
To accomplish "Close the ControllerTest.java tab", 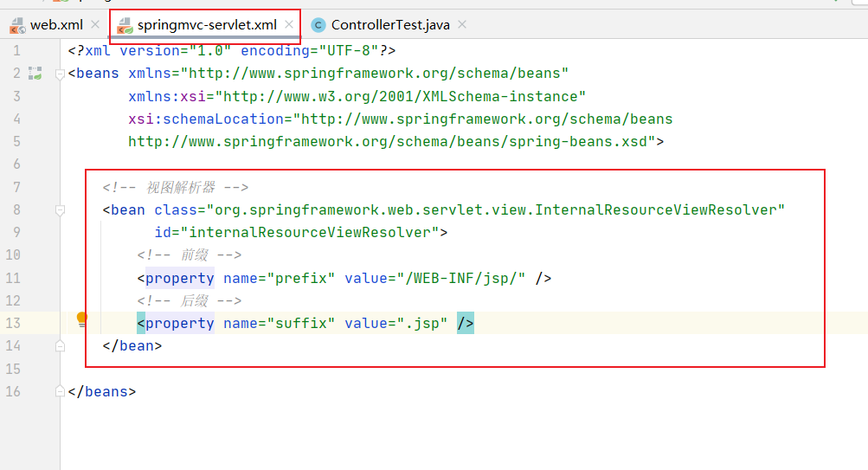I will (462, 25).
